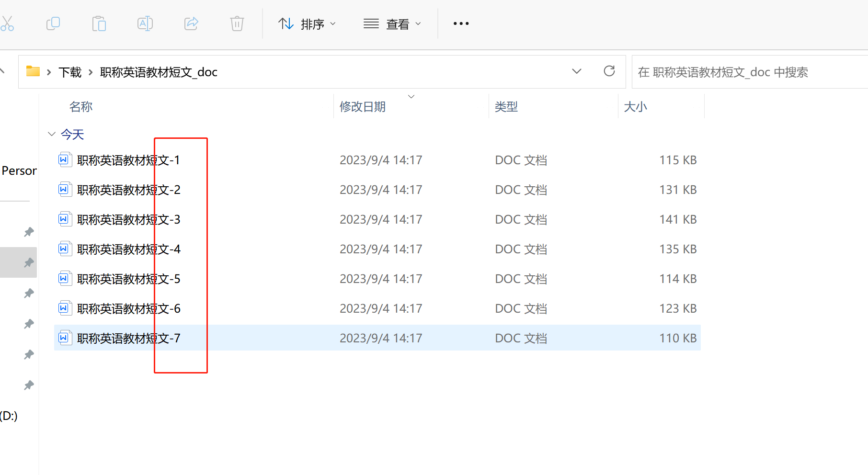This screenshot has width=868, height=475.
Task: Select the 修改日期 sort direction arrow
Action: tap(411, 96)
